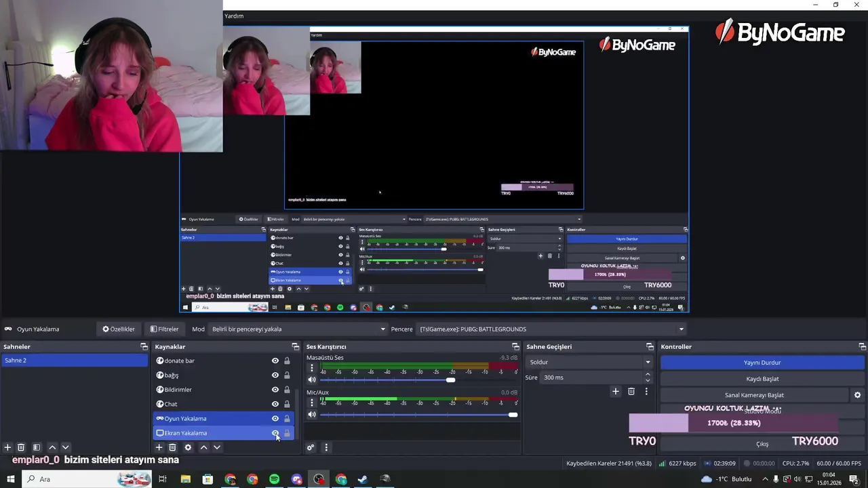Undock the Sahne Geçişleri panel

pos(650,346)
